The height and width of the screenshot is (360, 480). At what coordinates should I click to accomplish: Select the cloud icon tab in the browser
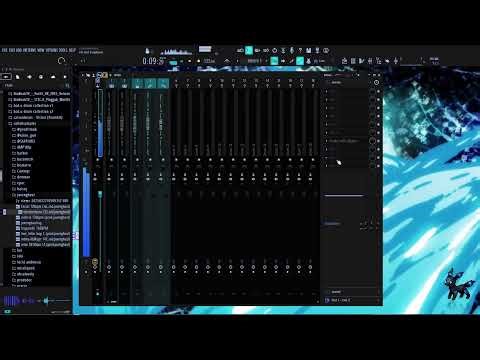click(53, 77)
